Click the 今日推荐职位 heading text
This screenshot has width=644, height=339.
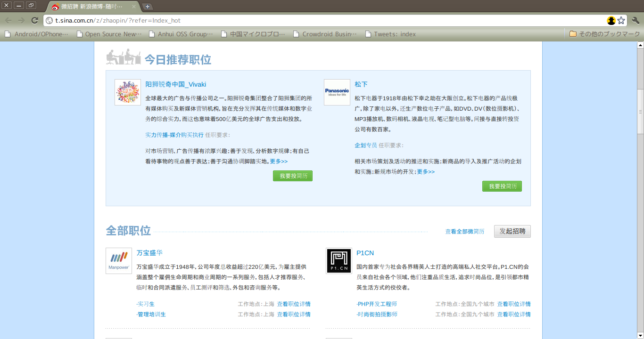click(178, 60)
